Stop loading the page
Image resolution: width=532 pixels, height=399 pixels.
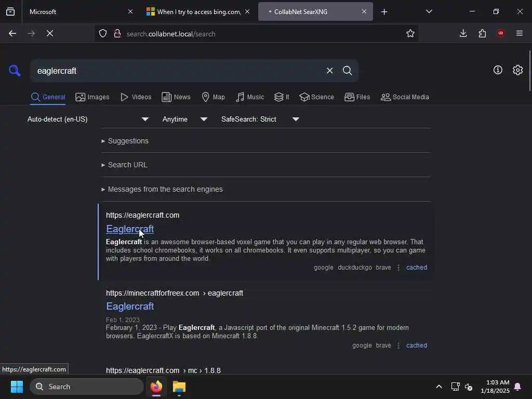[x=50, y=33]
